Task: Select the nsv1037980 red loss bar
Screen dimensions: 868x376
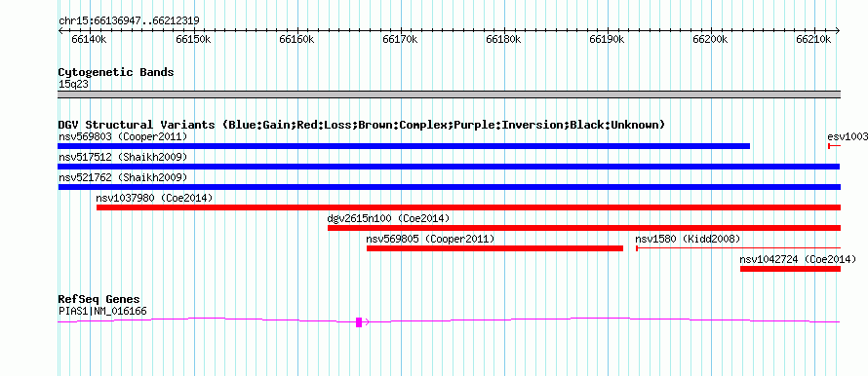Action: tap(468, 207)
